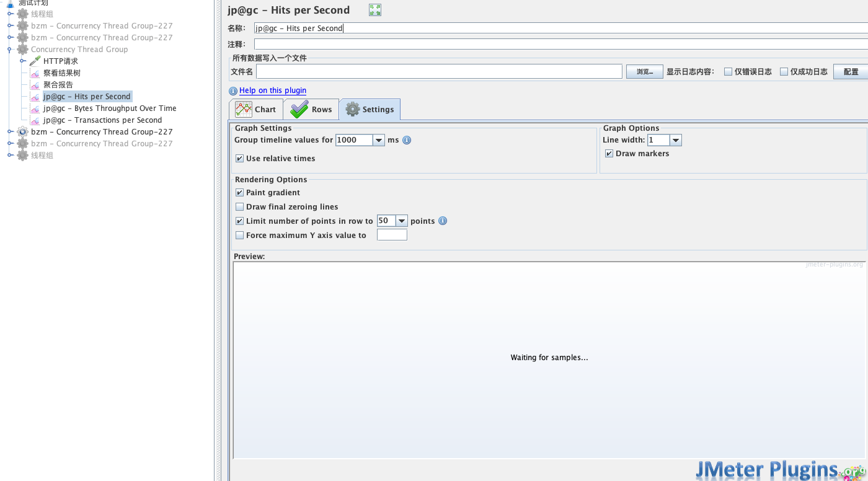Uncheck Paint gradient option

click(239, 193)
